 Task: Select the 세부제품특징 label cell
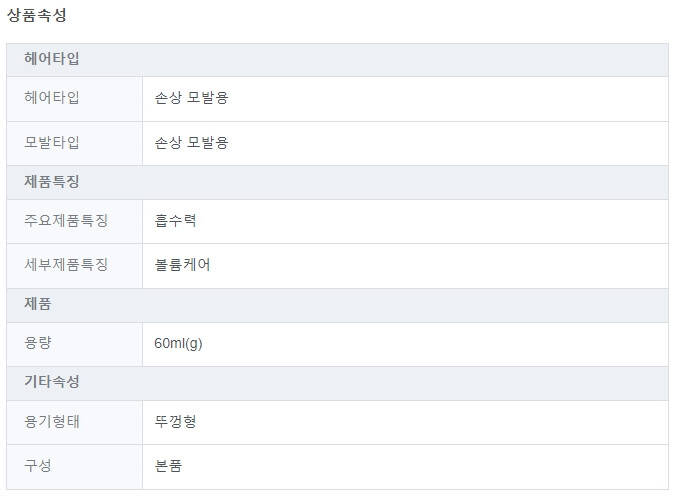(x=66, y=265)
